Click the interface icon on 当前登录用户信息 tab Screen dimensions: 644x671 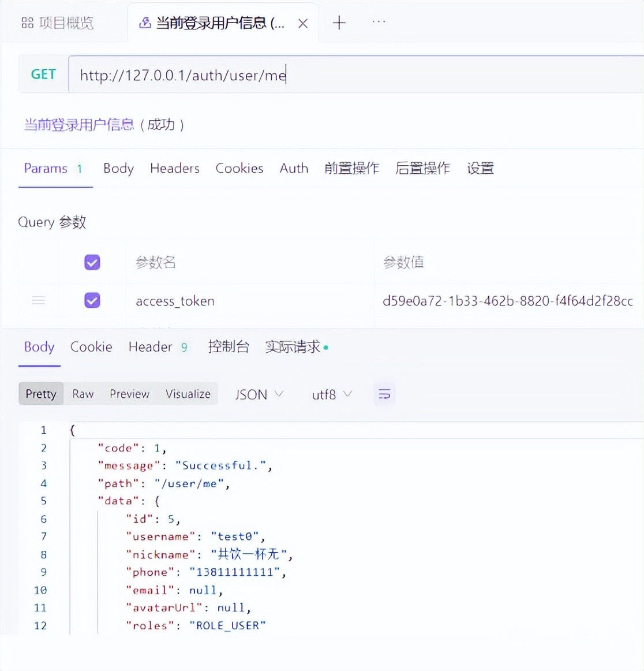[145, 23]
